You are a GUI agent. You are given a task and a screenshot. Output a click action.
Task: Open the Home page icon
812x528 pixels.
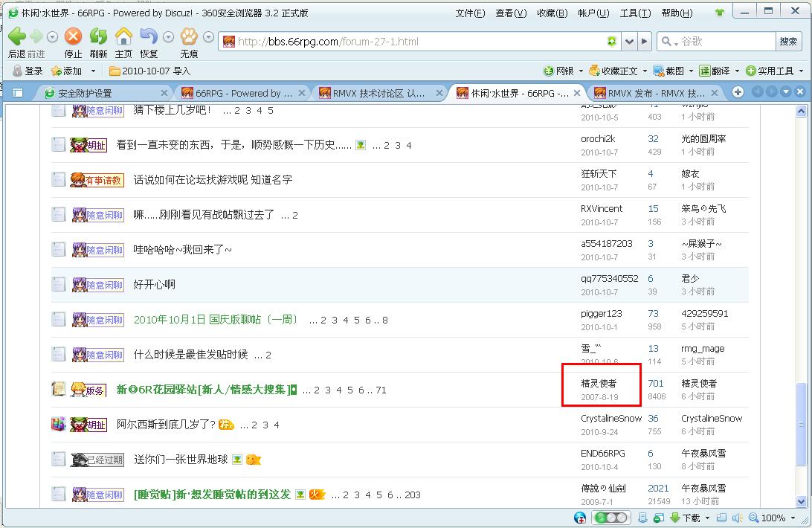point(123,36)
